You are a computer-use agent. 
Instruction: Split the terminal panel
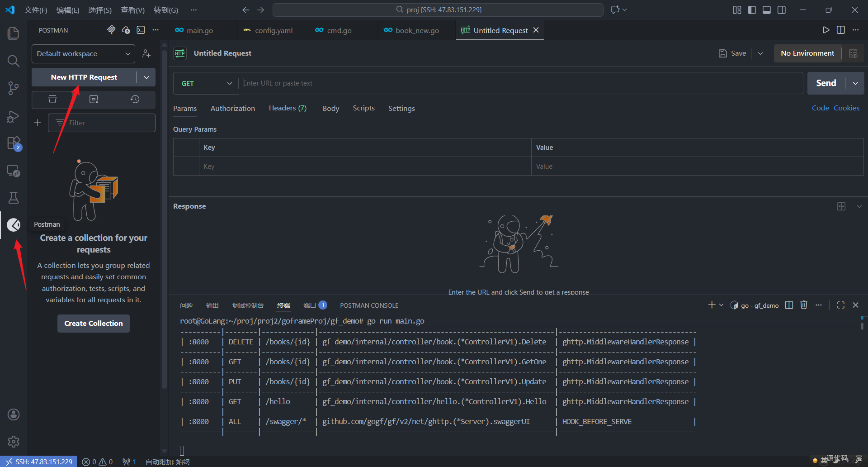[789, 305]
